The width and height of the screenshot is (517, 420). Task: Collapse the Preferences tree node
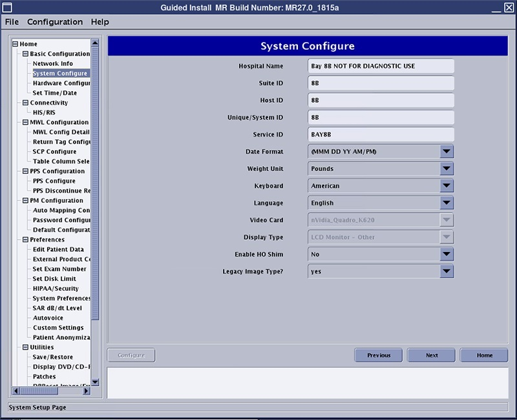tap(25, 240)
